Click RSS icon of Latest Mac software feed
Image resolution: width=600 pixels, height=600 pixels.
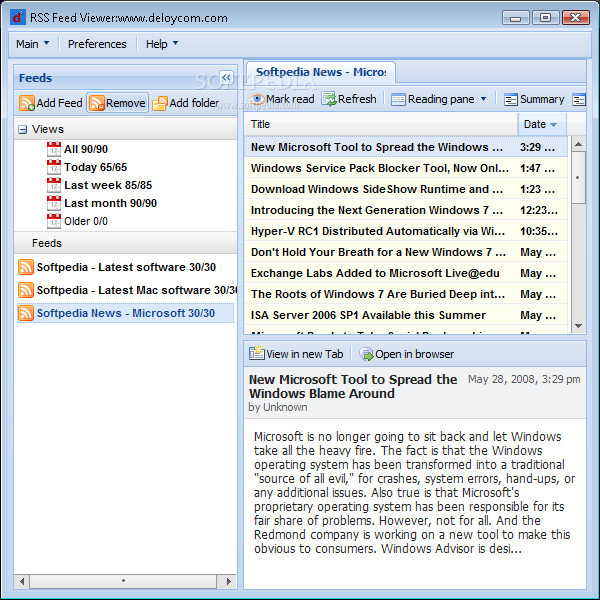[26, 290]
